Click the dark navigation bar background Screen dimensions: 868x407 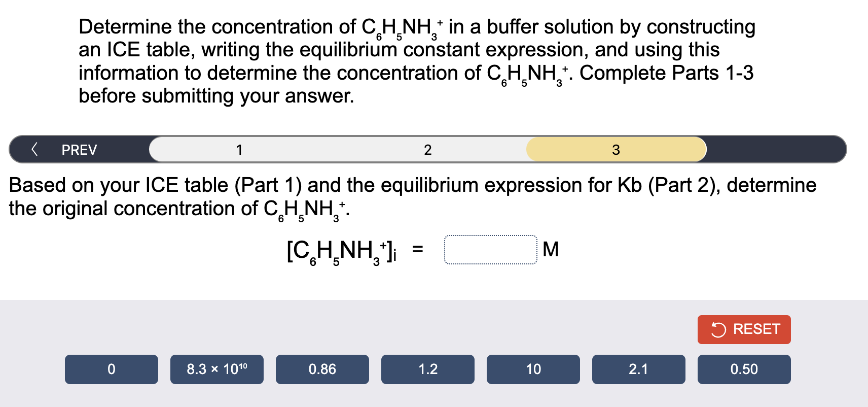(x=776, y=149)
